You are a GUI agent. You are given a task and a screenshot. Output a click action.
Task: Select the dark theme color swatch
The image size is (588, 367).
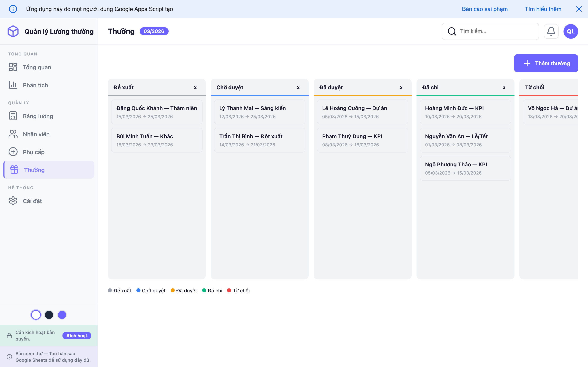(x=49, y=315)
